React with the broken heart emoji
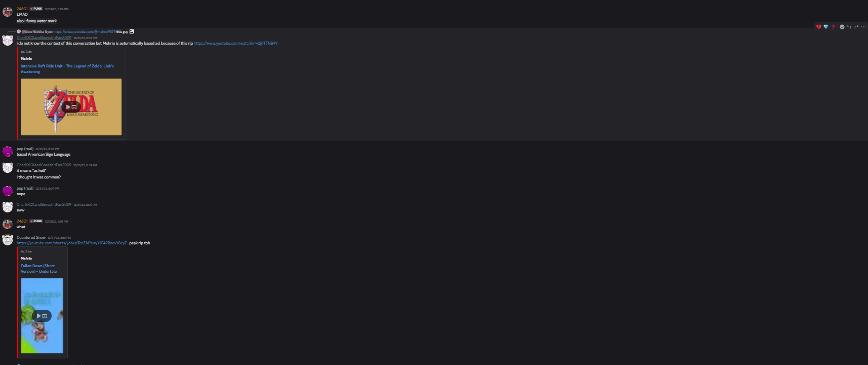 point(819,27)
